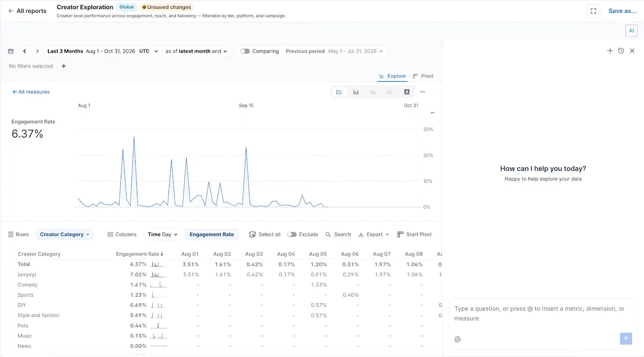644x357 pixels.
Task: Sort by Engagement Rate column header
Action: pos(140,254)
